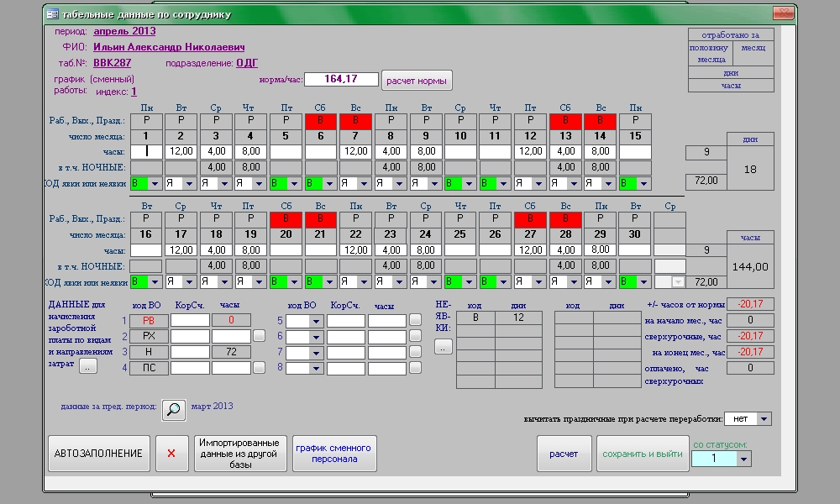The image size is (840, 504).
Task: Click the часы field on row 3 showing 72
Action: 231,352
